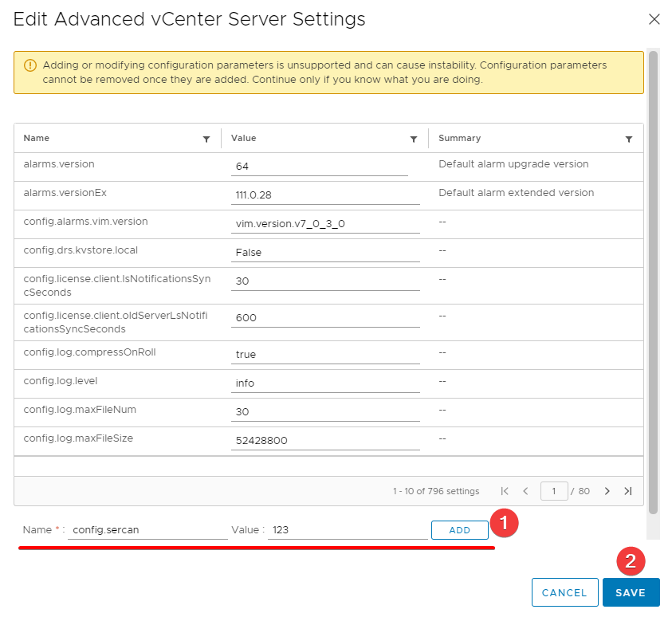672x621 pixels.
Task: Go to the previous settings page
Action: pyautogui.click(x=525, y=491)
